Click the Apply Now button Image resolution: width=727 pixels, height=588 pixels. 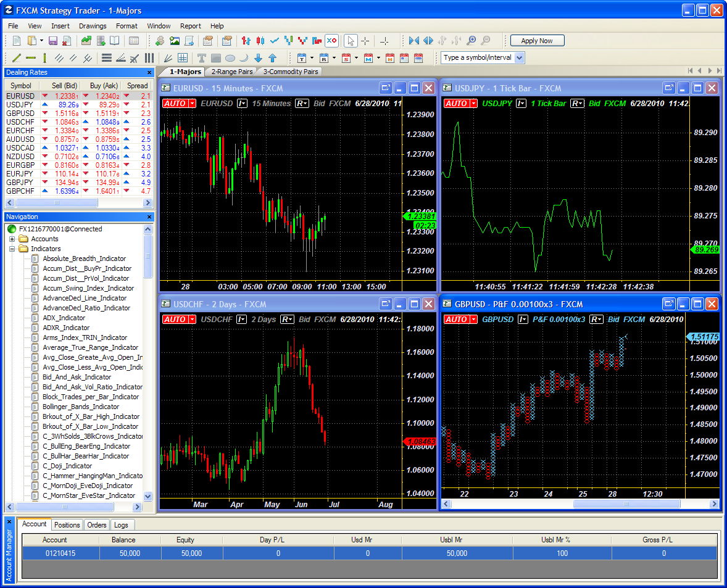coord(537,41)
